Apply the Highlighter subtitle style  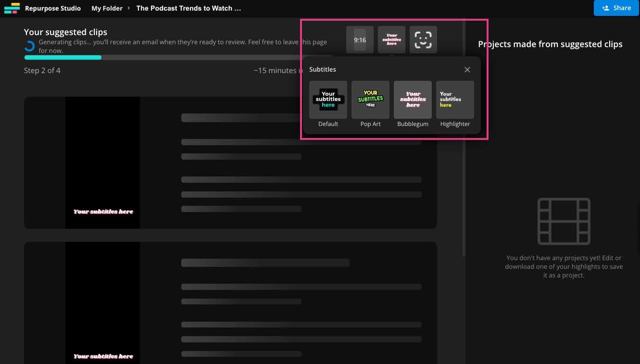(455, 100)
